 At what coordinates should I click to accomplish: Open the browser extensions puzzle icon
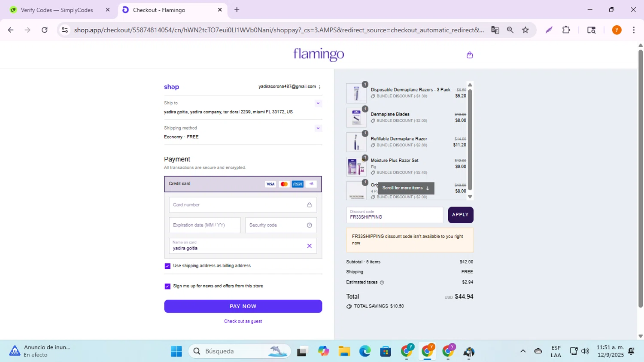click(566, 30)
